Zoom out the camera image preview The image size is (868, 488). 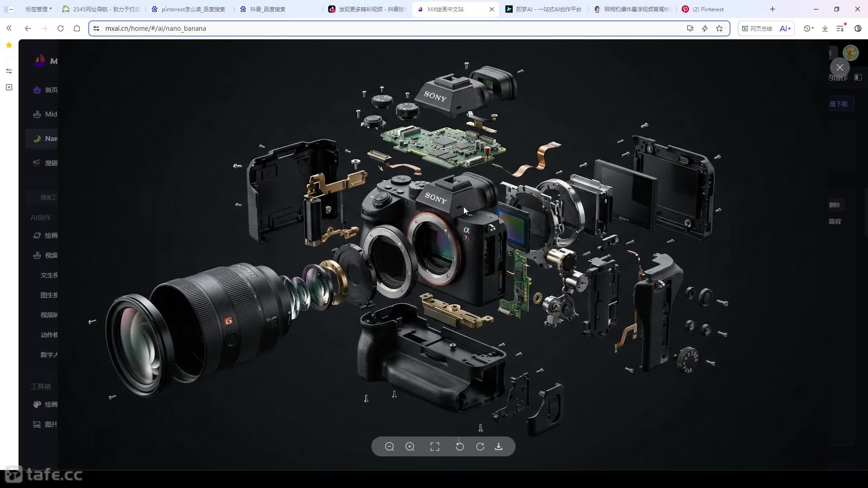[389, 447]
